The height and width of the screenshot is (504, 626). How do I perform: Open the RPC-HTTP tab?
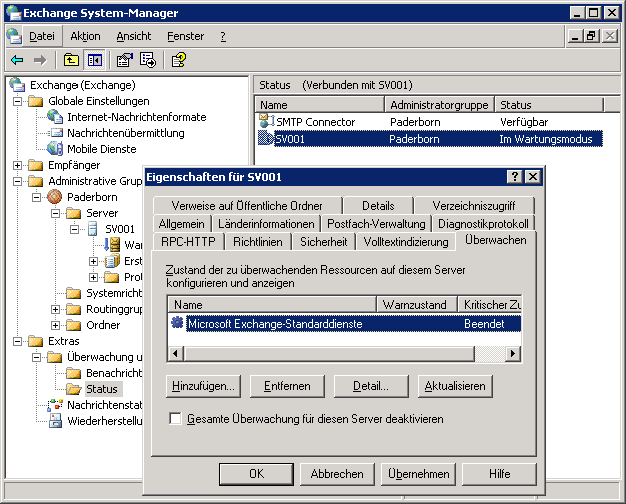[x=188, y=242]
